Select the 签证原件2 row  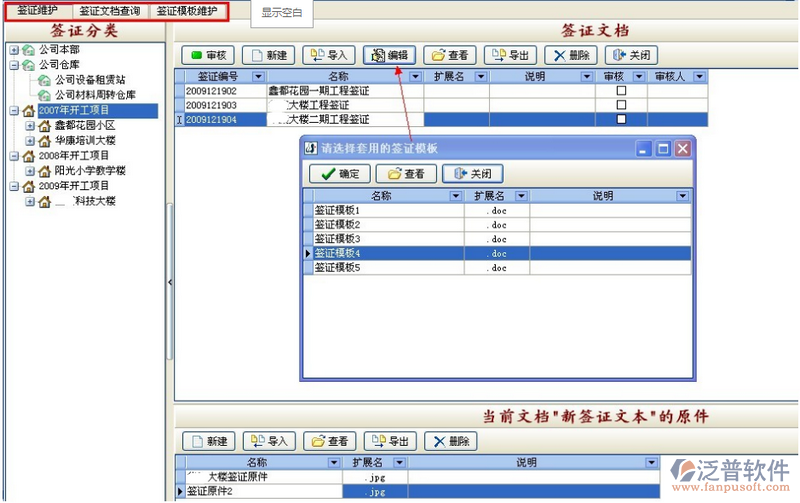[x=418, y=491]
